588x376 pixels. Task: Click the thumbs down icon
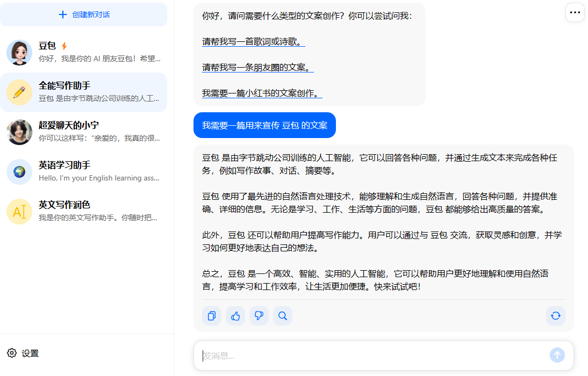point(259,316)
